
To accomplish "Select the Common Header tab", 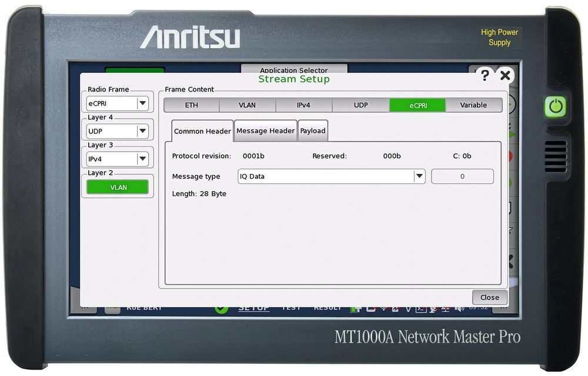I will (x=202, y=131).
